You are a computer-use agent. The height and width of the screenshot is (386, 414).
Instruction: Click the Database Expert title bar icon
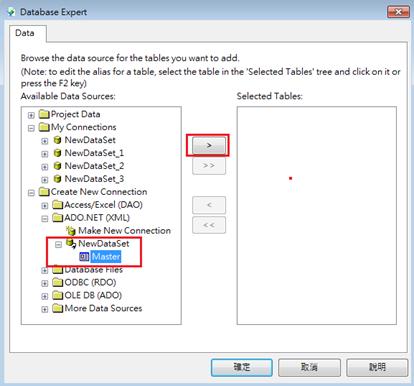coord(11,12)
